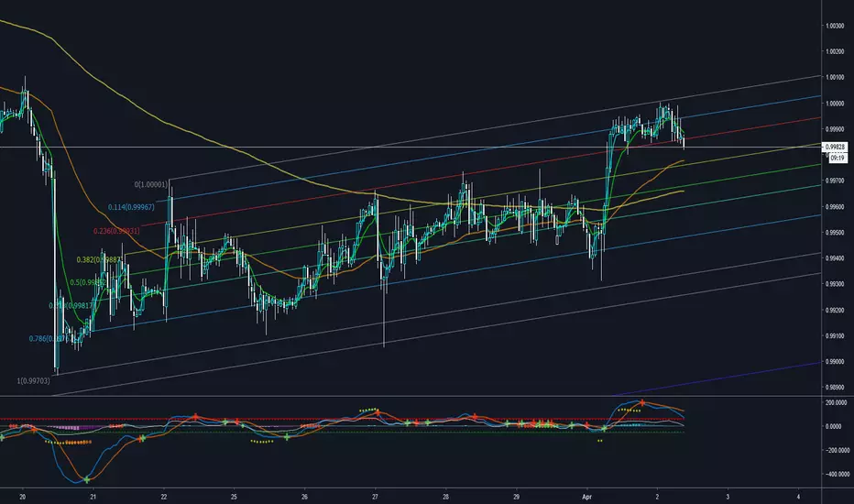Select the Fibonacci label 0.114(0.99967)

click(x=131, y=207)
